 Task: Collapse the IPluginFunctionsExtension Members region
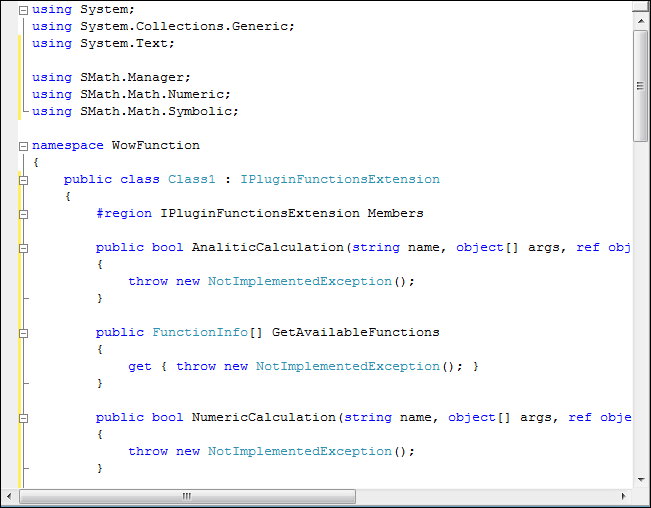tap(23, 213)
